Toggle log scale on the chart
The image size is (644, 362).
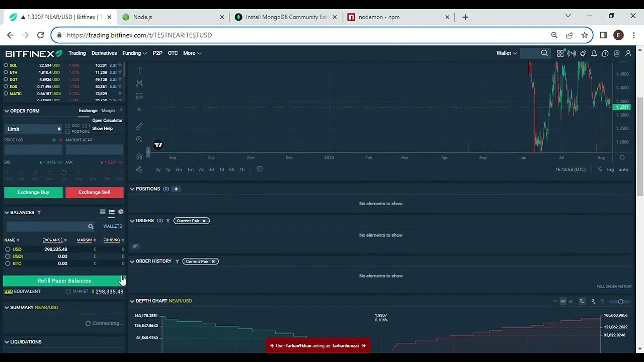click(x=610, y=169)
